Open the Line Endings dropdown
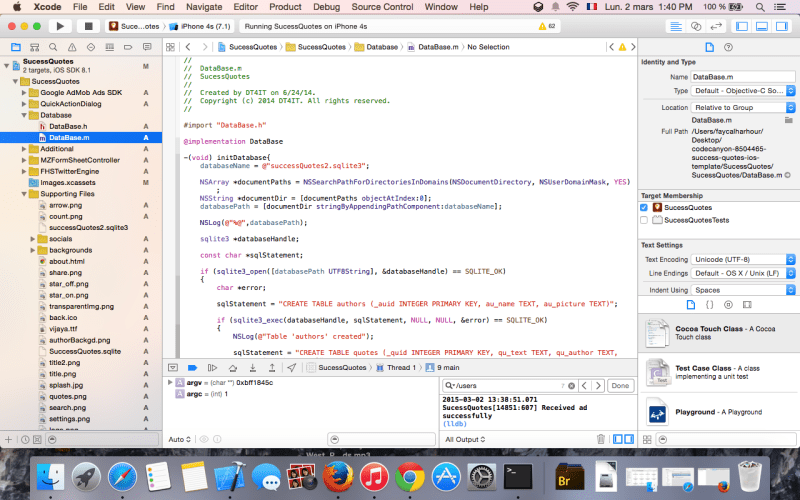The width and height of the screenshot is (800, 500). [x=743, y=273]
